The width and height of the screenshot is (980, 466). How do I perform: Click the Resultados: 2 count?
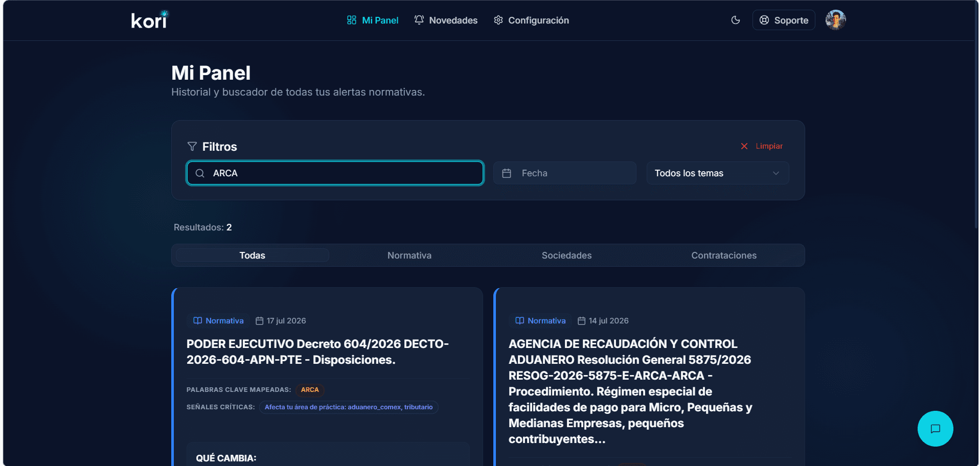pyautogui.click(x=203, y=227)
